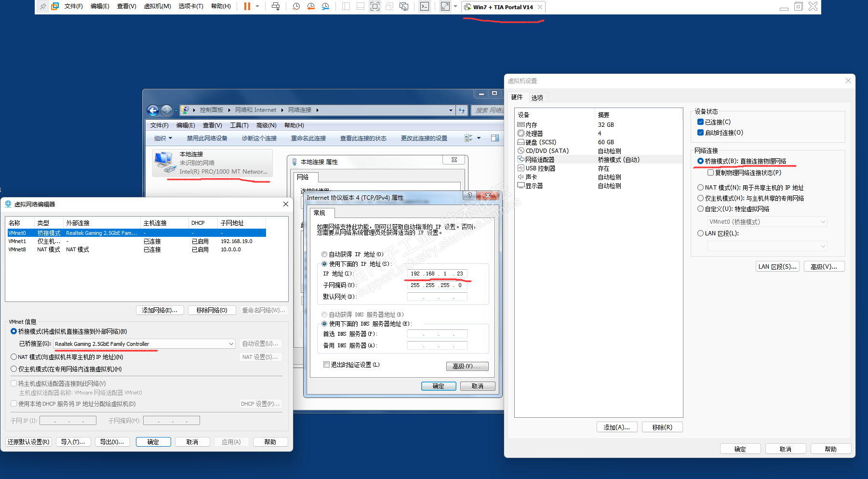The image size is (868, 479).
Task: Click the Unity mode toolbar icon
Action: tap(389, 7)
